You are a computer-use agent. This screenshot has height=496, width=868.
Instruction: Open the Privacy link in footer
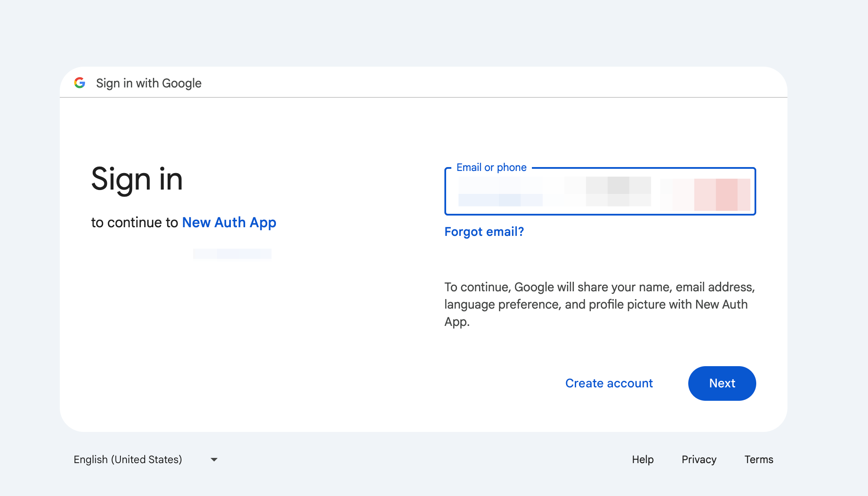point(699,460)
